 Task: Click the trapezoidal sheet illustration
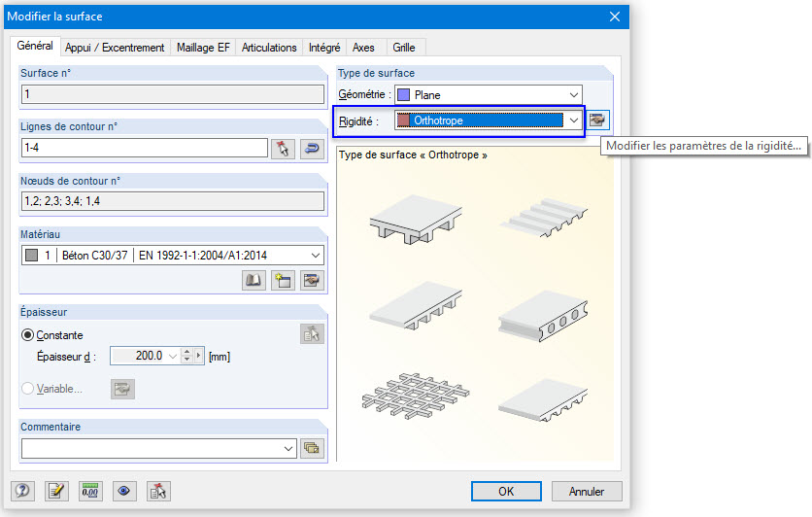[544, 218]
